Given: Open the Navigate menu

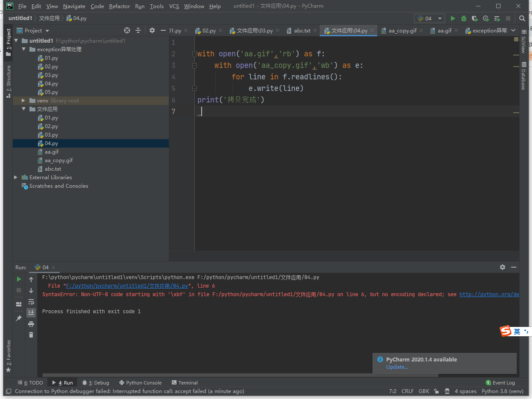Looking at the screenshot, I should point(74,6).
